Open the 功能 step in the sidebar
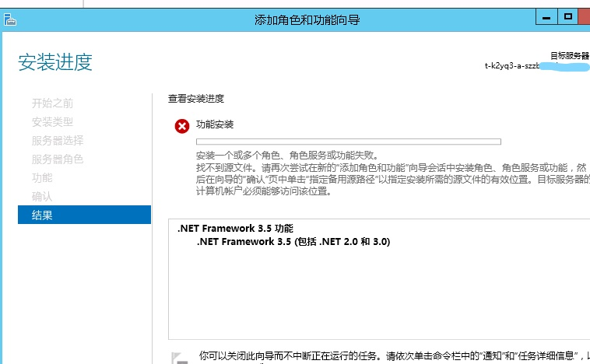Screen dimensions: 590x364 [42, 178]
